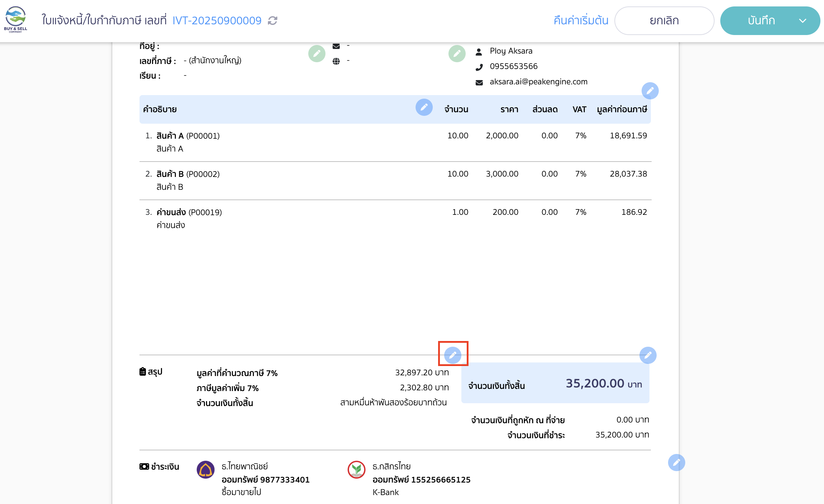Click email address aksara.ai@peakengine.com
Screen dimensions: 824x504
pos(539,81)
